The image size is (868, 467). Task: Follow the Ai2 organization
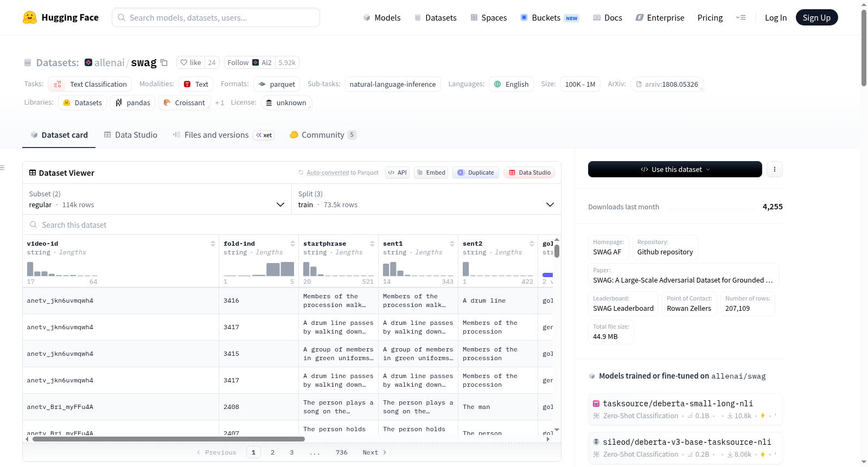(250, 62)
